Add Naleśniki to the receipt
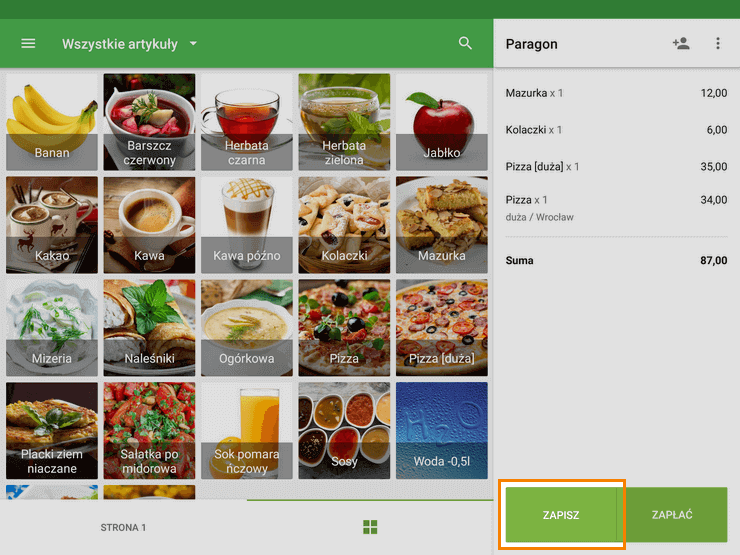740x555 pixels. pos(149,328)
